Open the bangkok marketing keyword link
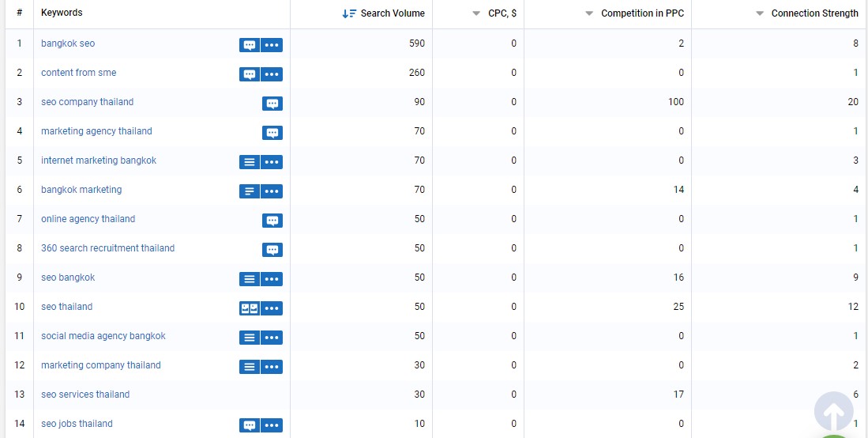The width and height of the screenshot is (868, 438). (81, 190)
